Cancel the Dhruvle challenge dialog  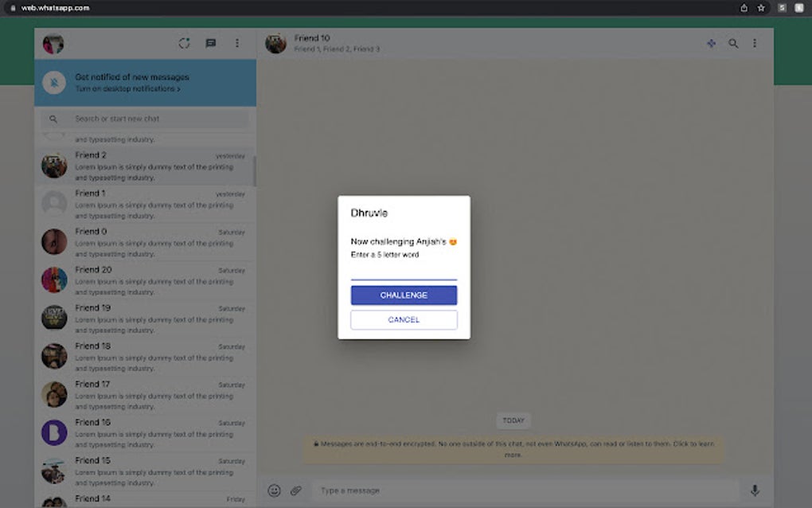(404, 319)
